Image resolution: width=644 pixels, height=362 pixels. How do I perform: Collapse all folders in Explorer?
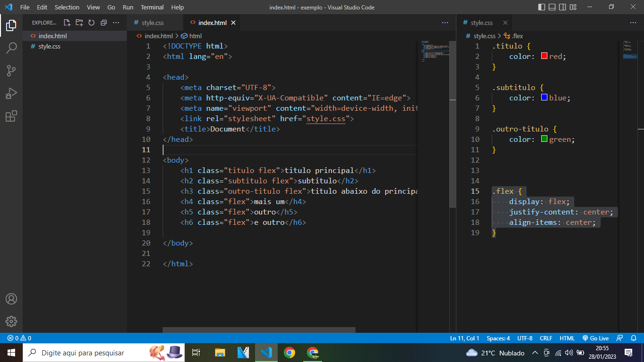click(104, 23)
